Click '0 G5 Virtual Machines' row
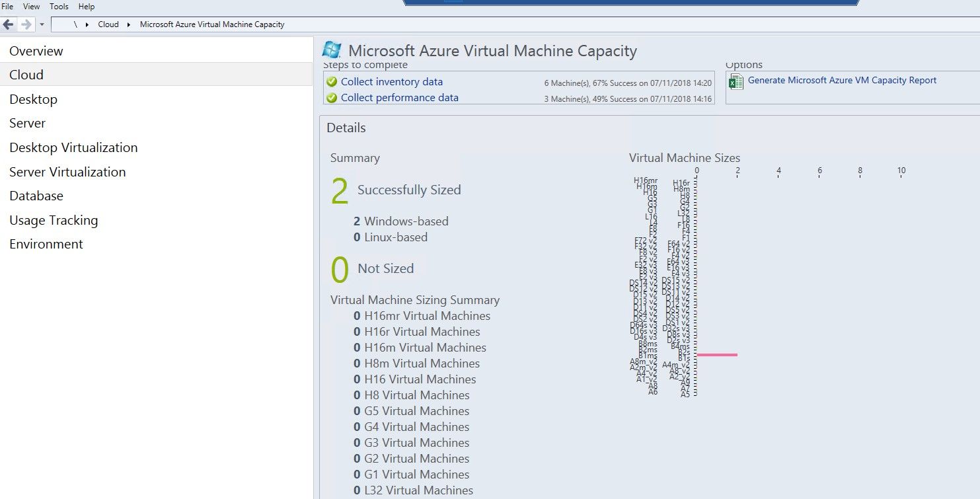Viewport: 980px width, 499px height. [x=412, y=411]
